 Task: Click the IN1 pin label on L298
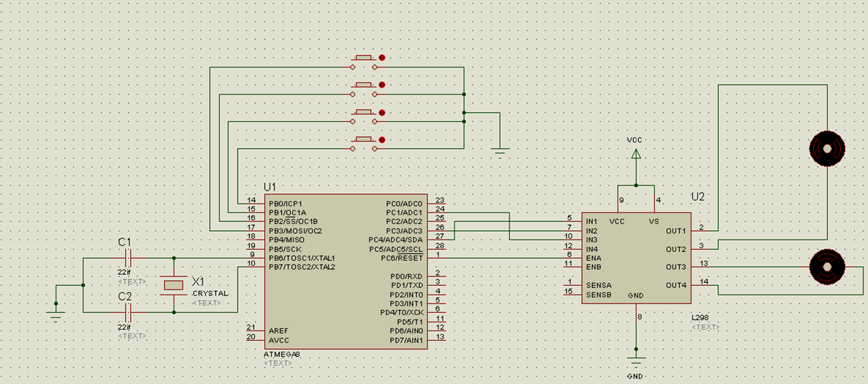(x=592, y=221)
